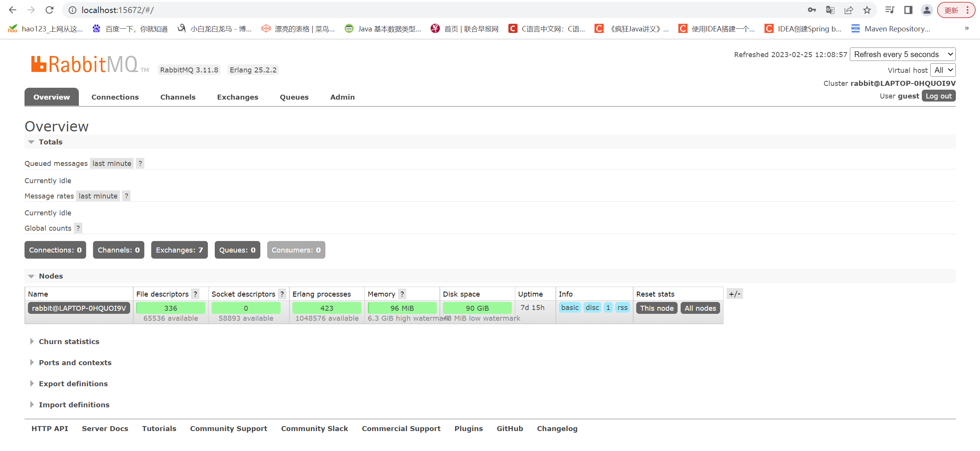Viewport: 980px width, 451px height.
Task: Open the share page icon
Action: click(x=848, y=10)
